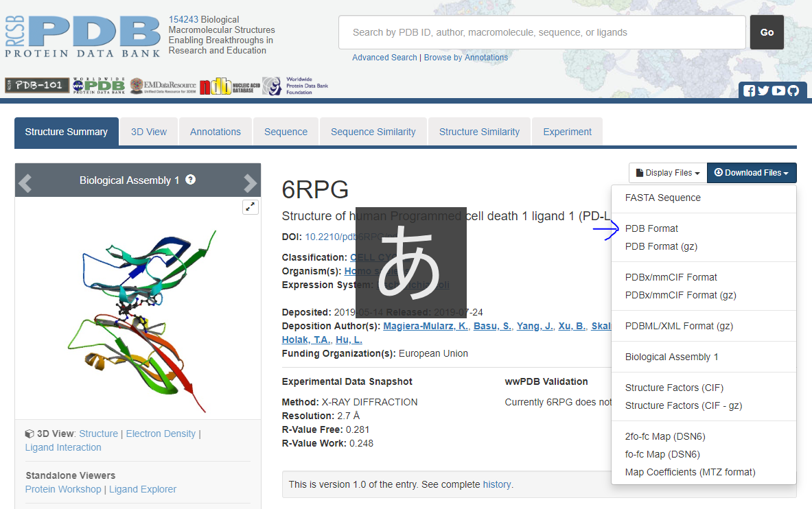
Task: Open the Experiment tab
Action: tap(567, 132)
